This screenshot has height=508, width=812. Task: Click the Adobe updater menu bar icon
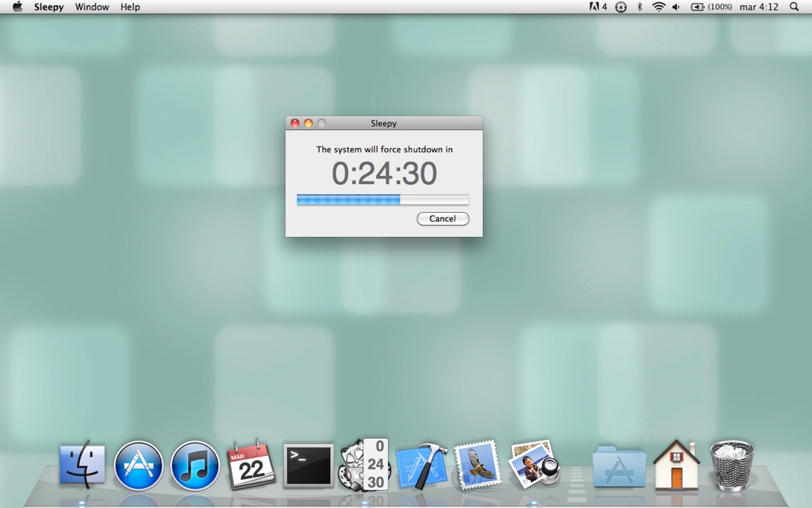(598, 7)
